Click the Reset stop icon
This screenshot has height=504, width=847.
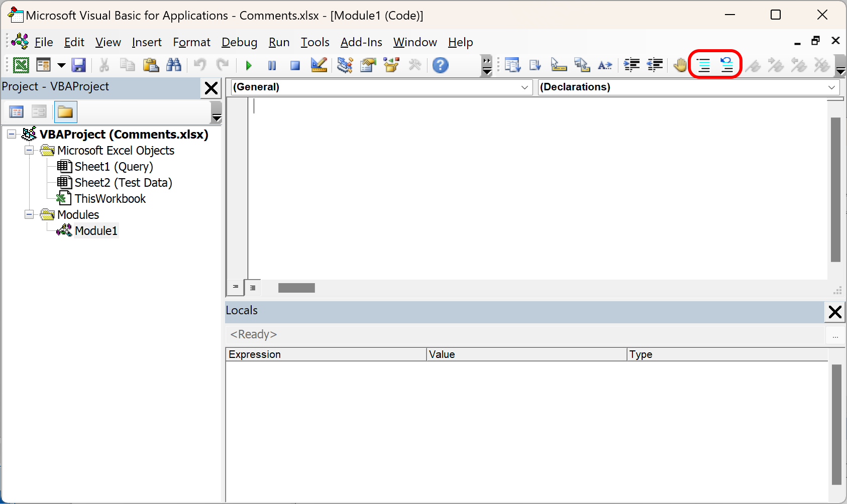(x=295, y=65)
